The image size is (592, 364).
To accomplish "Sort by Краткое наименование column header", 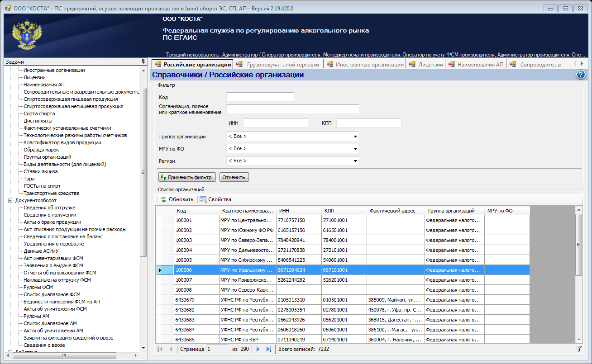I will 248,211.
